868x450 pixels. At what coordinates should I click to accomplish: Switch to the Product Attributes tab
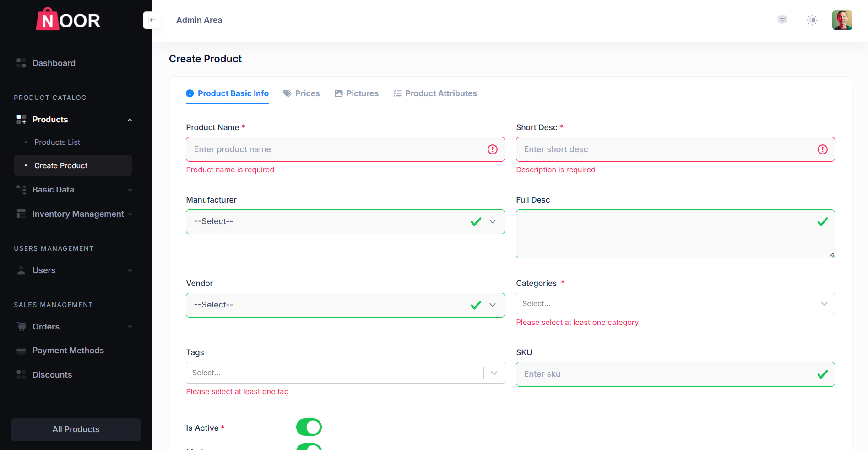pyautogui.click(x=435, y=93)
